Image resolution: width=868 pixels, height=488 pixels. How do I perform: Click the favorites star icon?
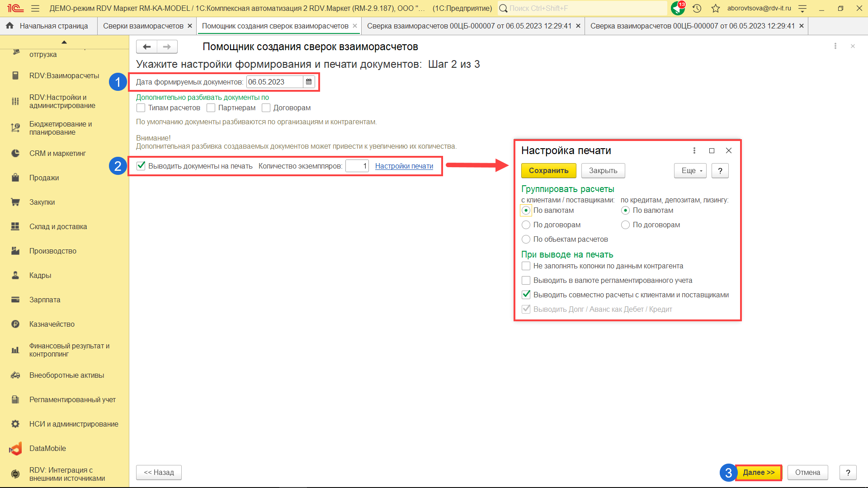pos(715,8)
